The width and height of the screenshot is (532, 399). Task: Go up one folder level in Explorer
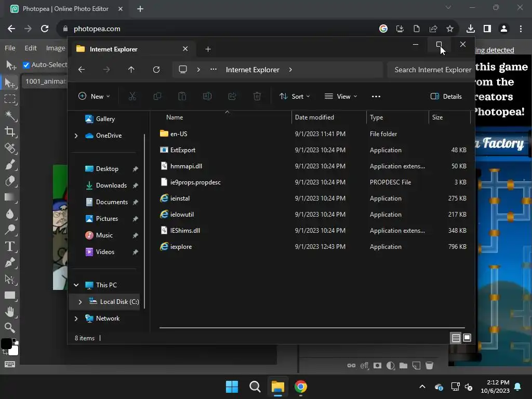coord(131,70)
